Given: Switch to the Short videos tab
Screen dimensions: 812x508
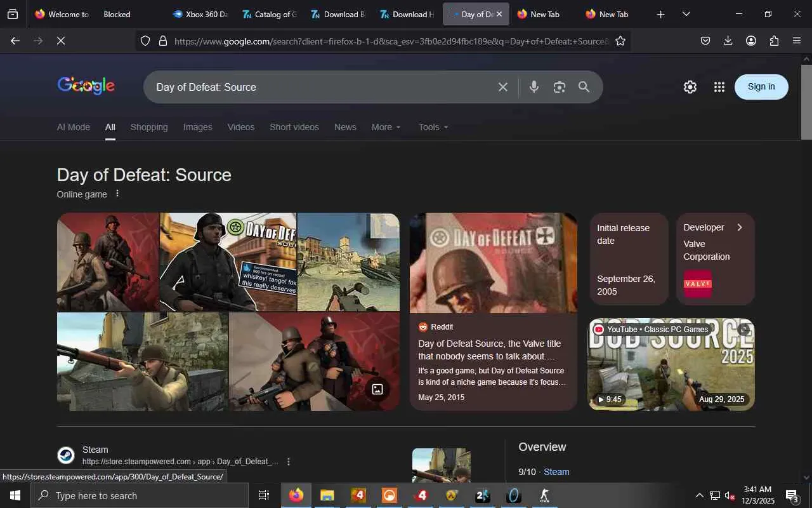Looking at the screenshot, I should [294, 127].
